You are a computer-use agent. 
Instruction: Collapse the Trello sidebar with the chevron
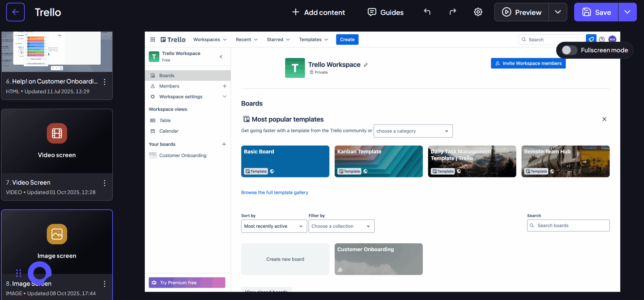[221, 57]
